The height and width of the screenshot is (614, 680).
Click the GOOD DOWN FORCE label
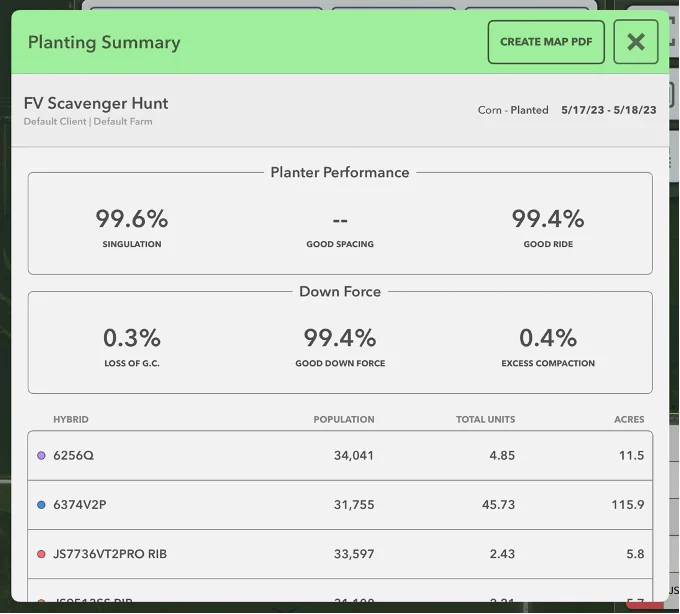click(x=340, y=363)
